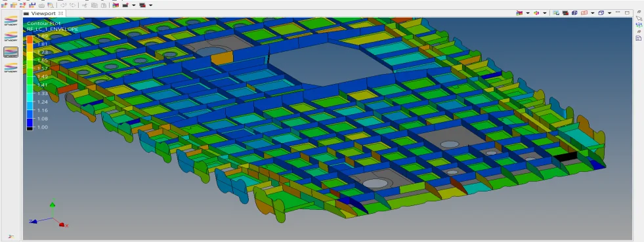The image size is (644, 242).
Task: Open dropdown beside top-left dark monitor icon
Action: (151, 5)
